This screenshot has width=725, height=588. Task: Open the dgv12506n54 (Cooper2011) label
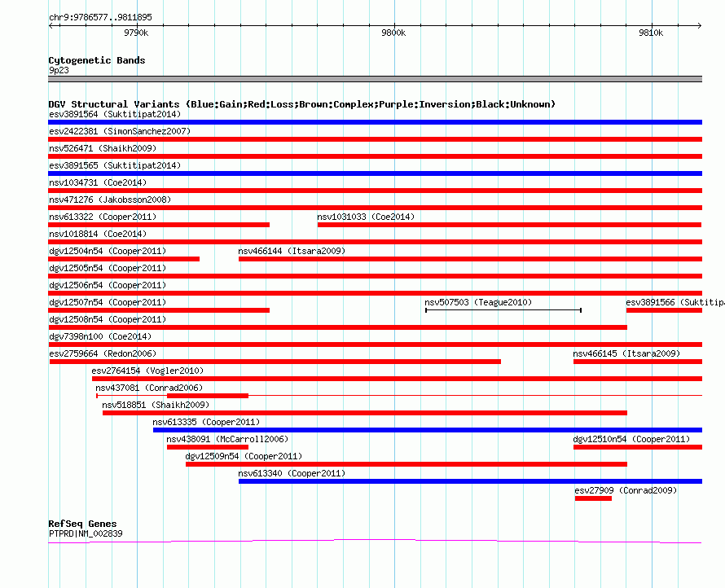click(x=108, y=285)
